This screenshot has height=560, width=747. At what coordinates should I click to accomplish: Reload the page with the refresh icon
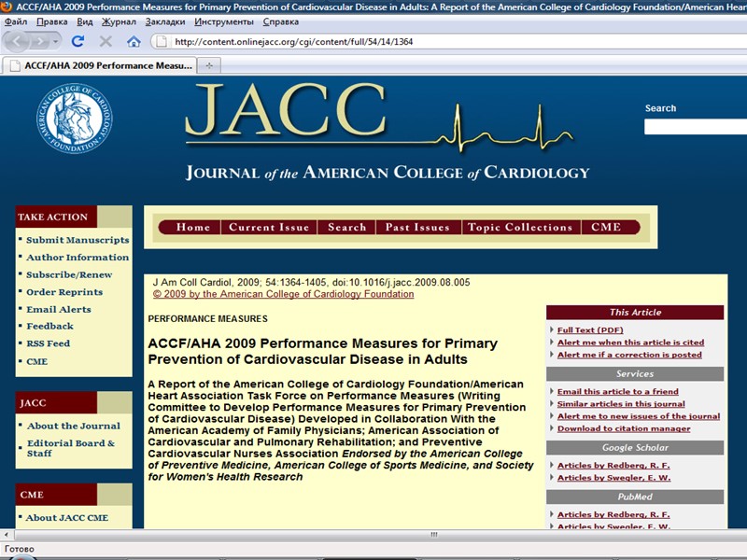[78, 41]
